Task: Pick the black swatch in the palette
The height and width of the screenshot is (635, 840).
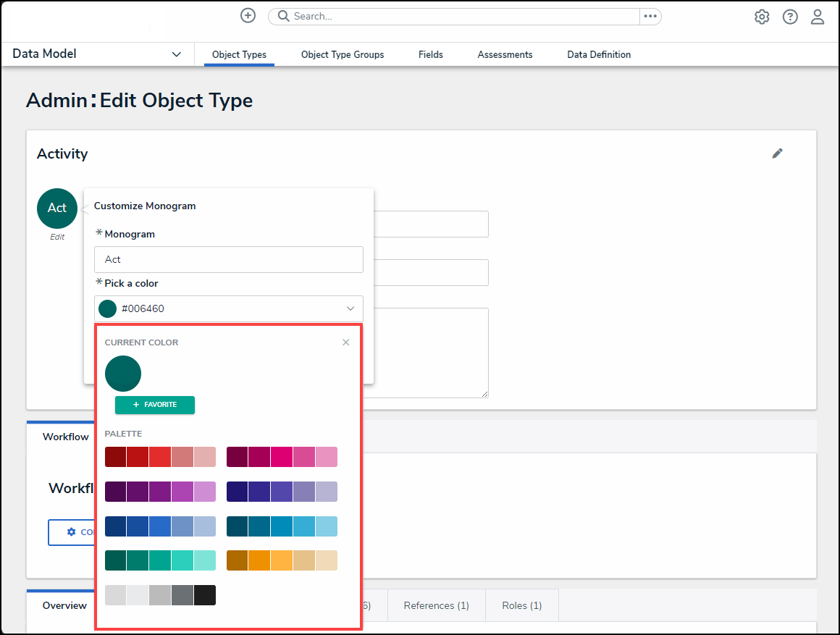Action: click(x=205, y=595)
